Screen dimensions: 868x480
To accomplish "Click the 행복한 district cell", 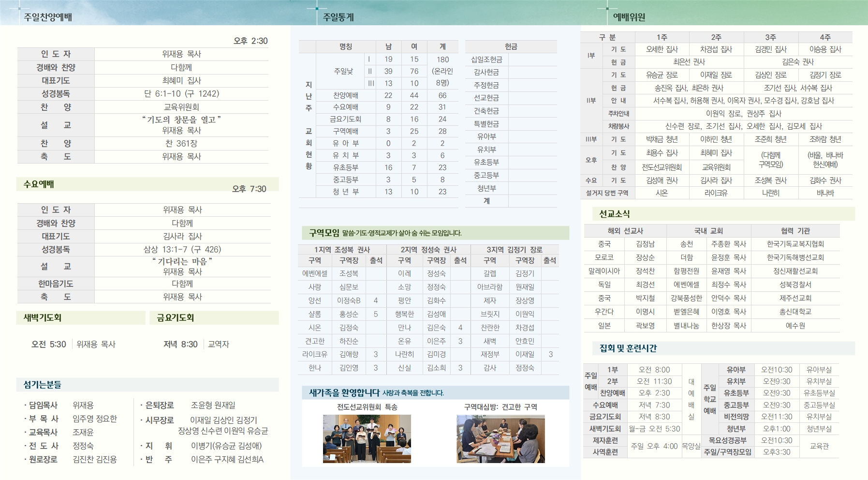I will pos(404,314).
